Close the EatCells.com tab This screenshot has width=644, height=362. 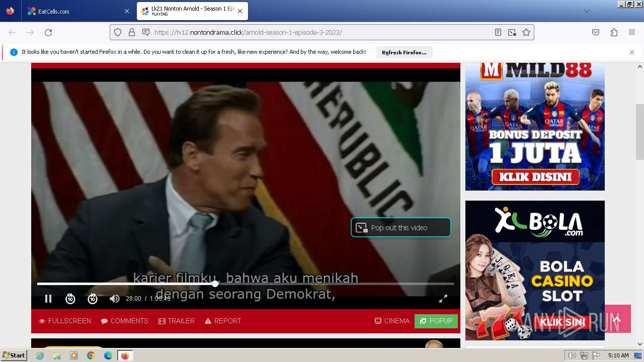(127, 11)
